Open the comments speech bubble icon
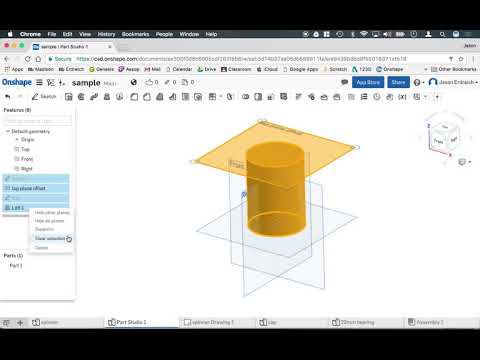Image resolution: width=480 pixels, height=360 pixels. tap(345, 82)
